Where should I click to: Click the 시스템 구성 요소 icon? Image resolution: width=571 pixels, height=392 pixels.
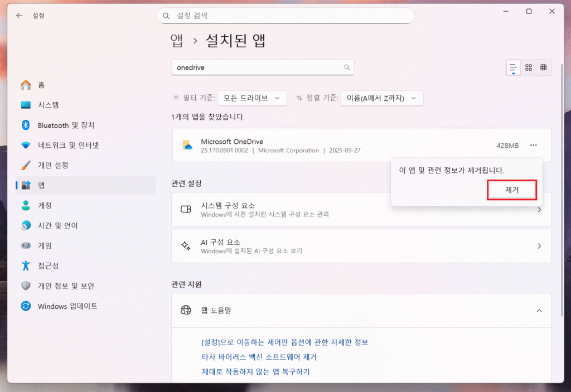[186, 209]
